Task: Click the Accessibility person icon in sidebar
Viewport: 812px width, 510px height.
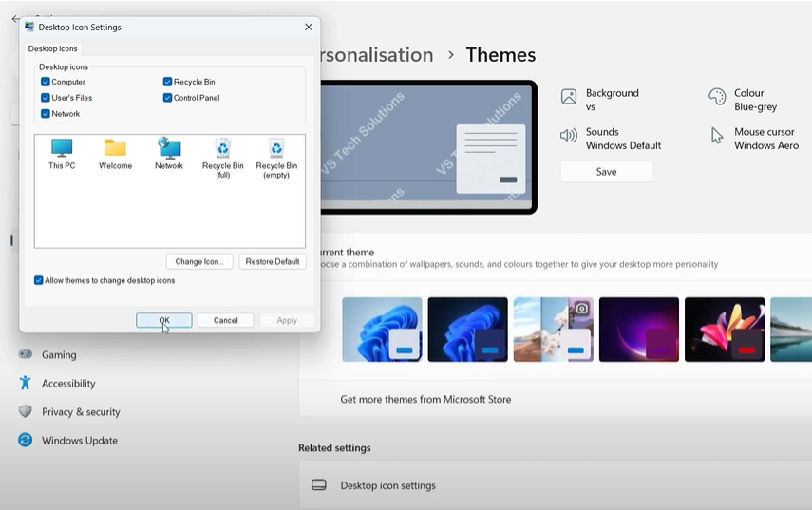Action: (x=25, y=383)
